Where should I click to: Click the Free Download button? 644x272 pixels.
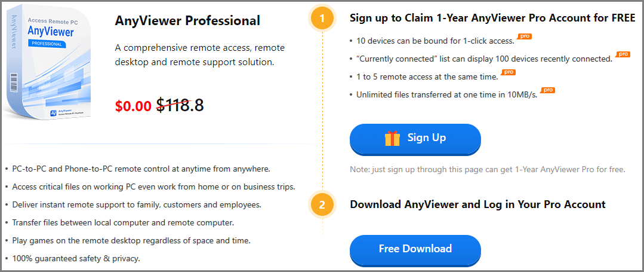[x=415, y=249]
